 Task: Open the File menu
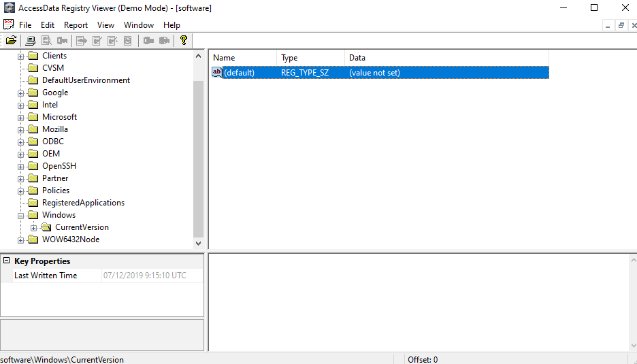pos(25,25)
